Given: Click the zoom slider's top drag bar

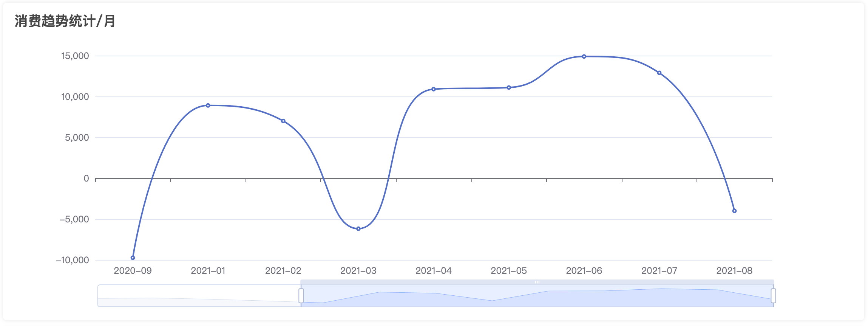Looking at the screenshot, I should (537, 282).
